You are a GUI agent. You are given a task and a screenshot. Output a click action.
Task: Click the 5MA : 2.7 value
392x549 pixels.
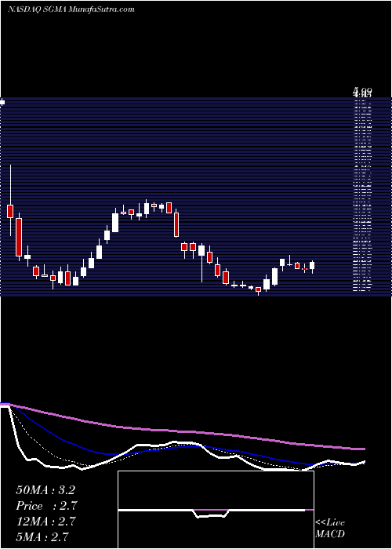pyautogui.click(x=42, y=536)
